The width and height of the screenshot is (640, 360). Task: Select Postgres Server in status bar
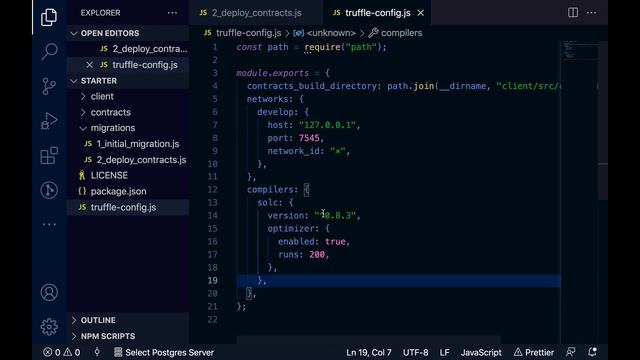pos(164,352)
